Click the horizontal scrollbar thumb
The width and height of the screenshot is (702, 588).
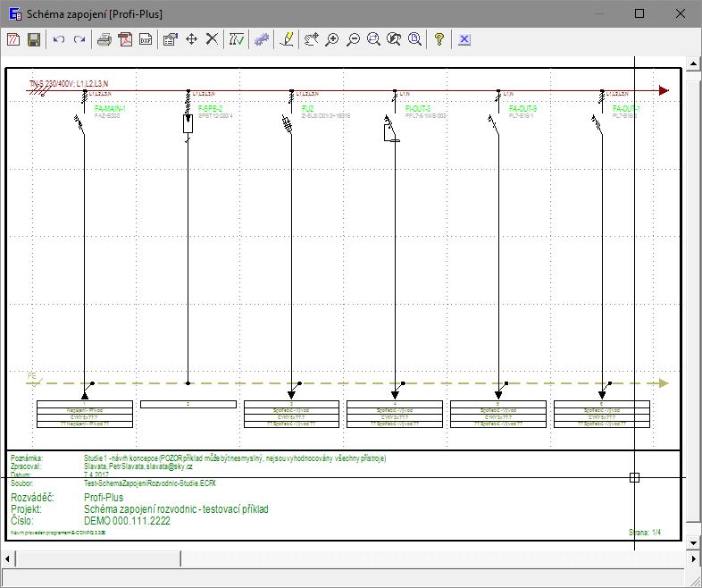coord(98,559)
